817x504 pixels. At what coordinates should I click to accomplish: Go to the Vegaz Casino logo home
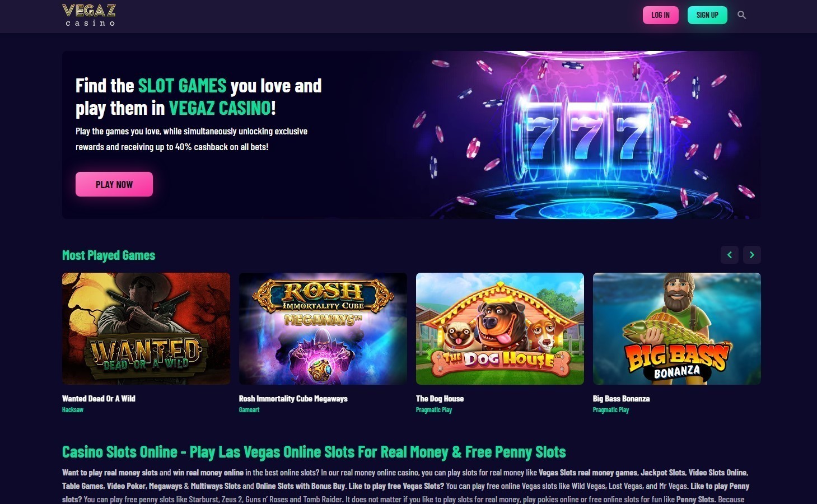[89, 15]
